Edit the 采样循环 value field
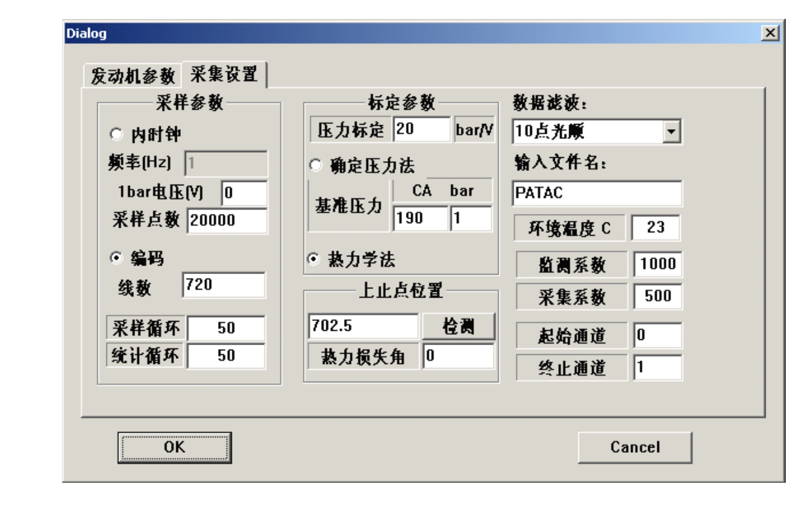 (226, 328)
